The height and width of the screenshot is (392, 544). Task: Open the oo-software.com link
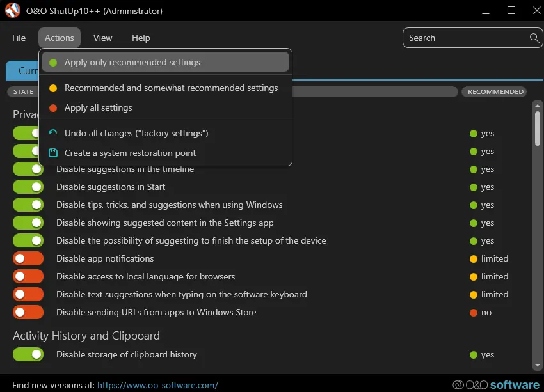pos(157,385)
